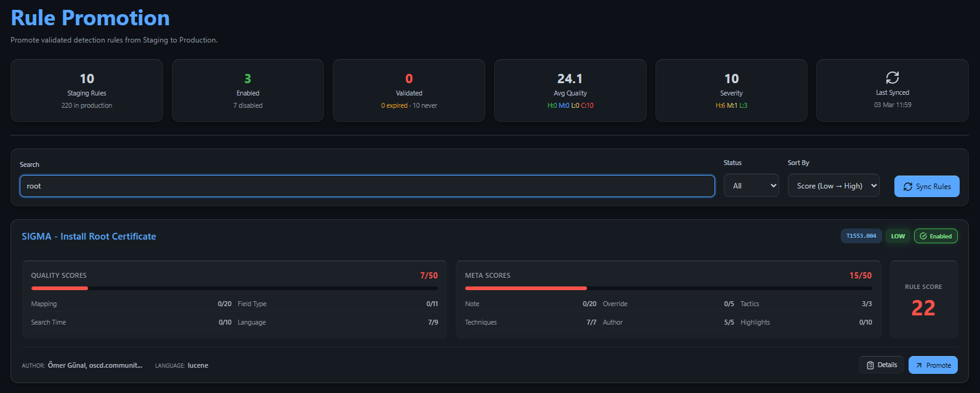Image resolution: width=980 pixels, height=393 pixels.
Task: Click the LOW severity badge
Action: click(x=897, y=237)
